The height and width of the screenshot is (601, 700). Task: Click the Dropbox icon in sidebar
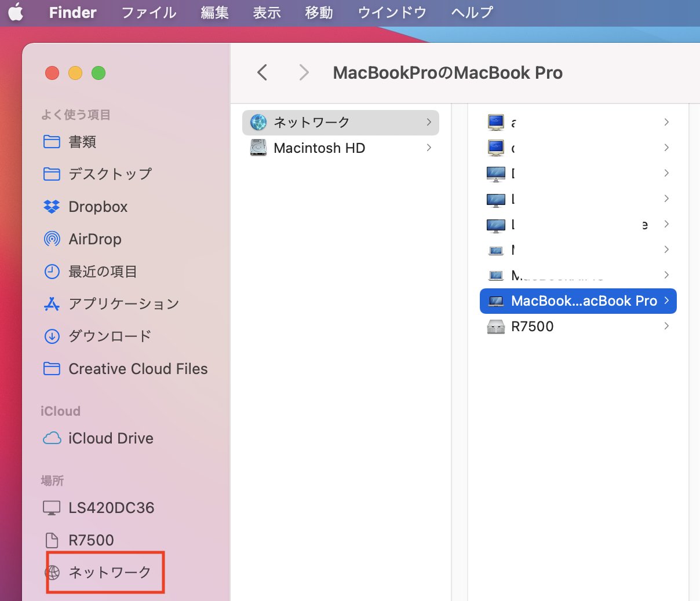[x=52, y=207]
